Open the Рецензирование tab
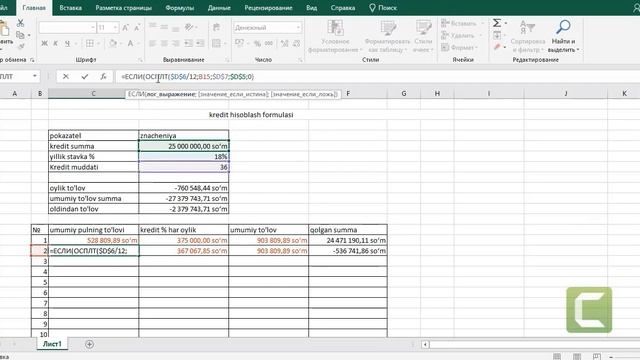The width and height of the screenshot is (640, 360). (x=268, y=8)
